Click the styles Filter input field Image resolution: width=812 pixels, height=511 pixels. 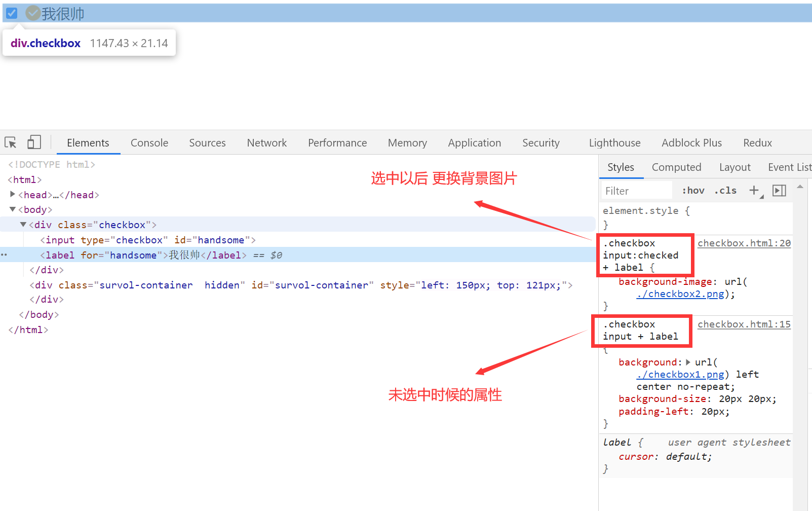click(637, 191)
